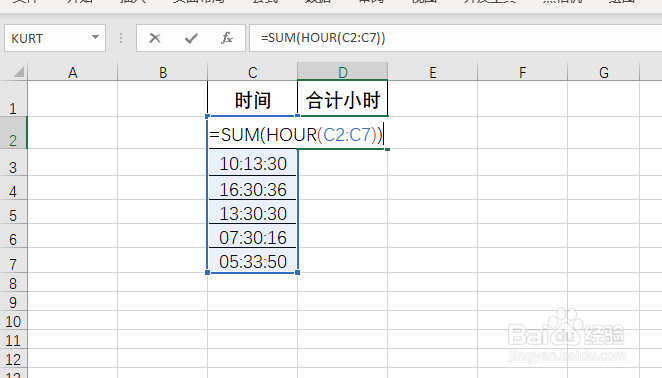Confirm the formula with the checkmark icon

(x=191, y=38)
